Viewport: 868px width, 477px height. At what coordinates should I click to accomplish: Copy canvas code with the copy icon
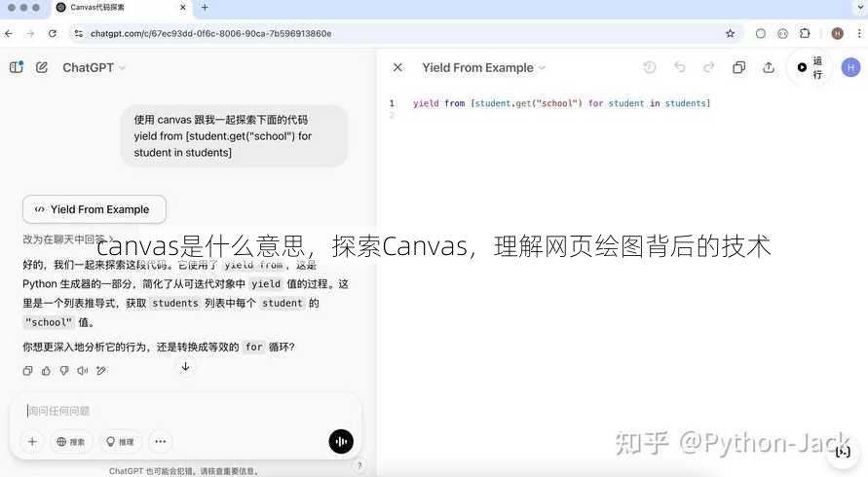pos(738,67)
